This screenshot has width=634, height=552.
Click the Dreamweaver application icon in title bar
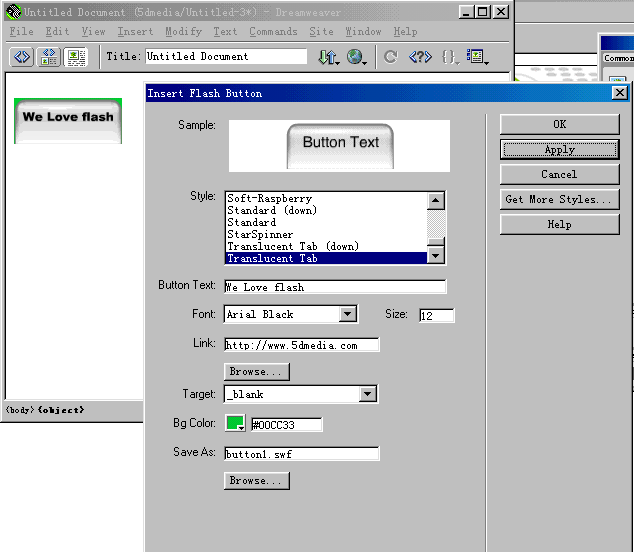[14, 12]
